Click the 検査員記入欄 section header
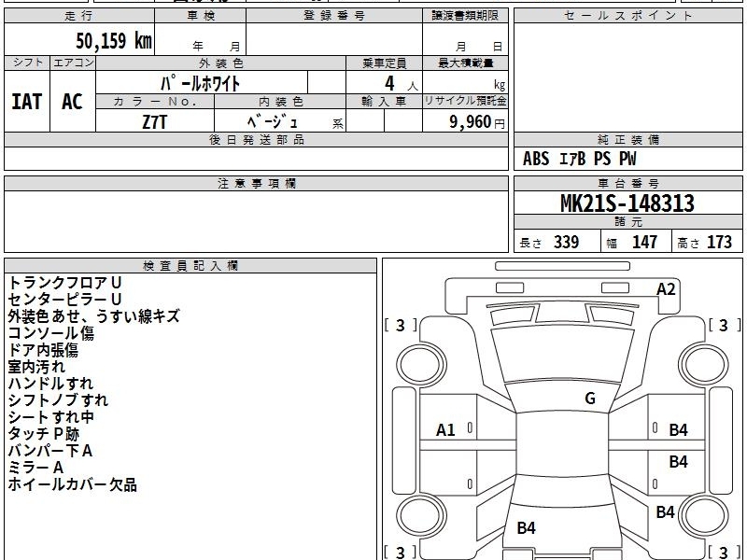 coord(190,266)
